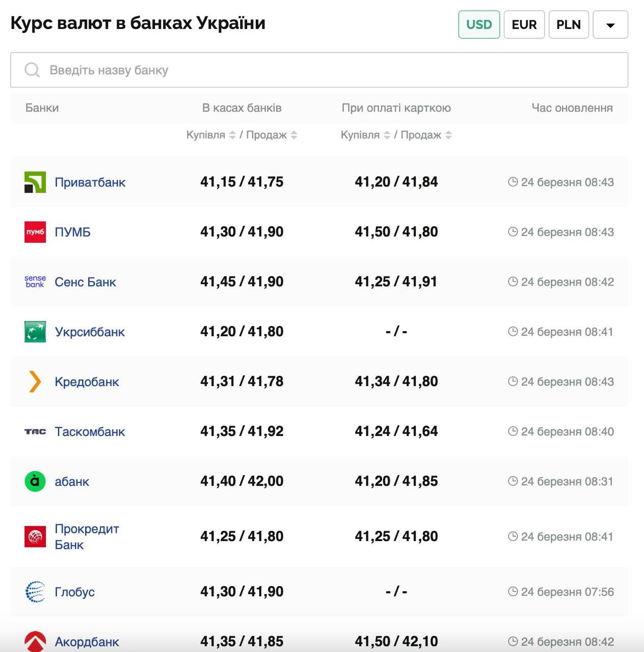Click the clock icon beside Приватбанк update time
This screenshot has width=644, height=652.
513,182
